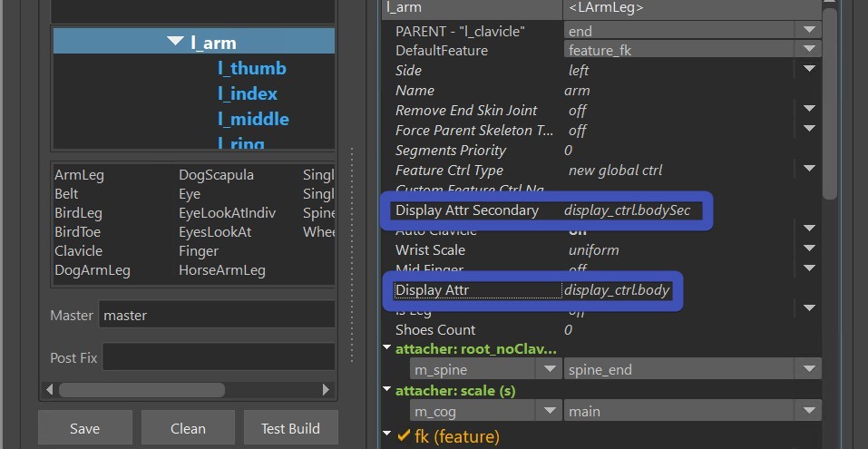Open the Auto Clavicle dropdown arrow
The width and height of the screenshot is (868, 449).
pyautogui.click(x=809, y=228)
